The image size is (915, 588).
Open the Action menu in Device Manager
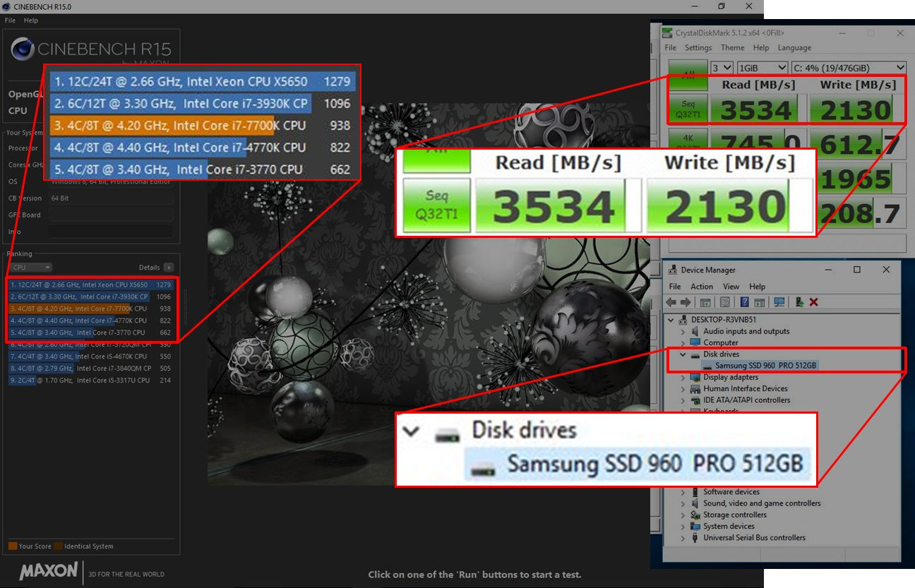tap(702, 287)
